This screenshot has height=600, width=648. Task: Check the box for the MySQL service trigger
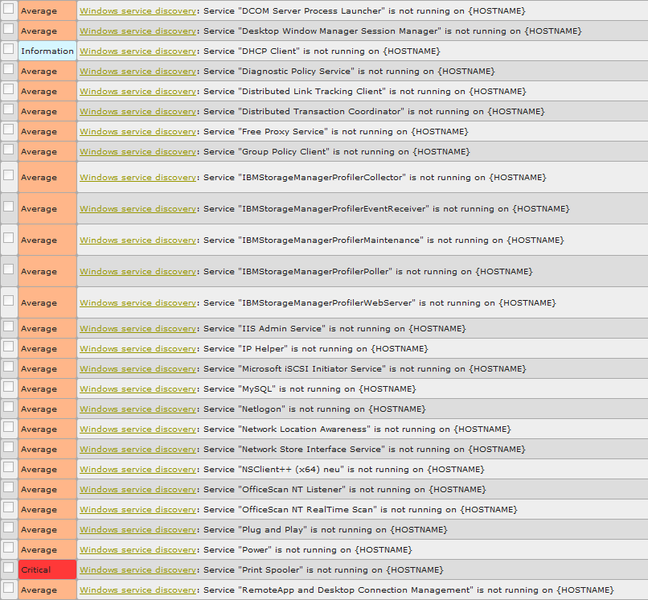[x=9, y=387]
